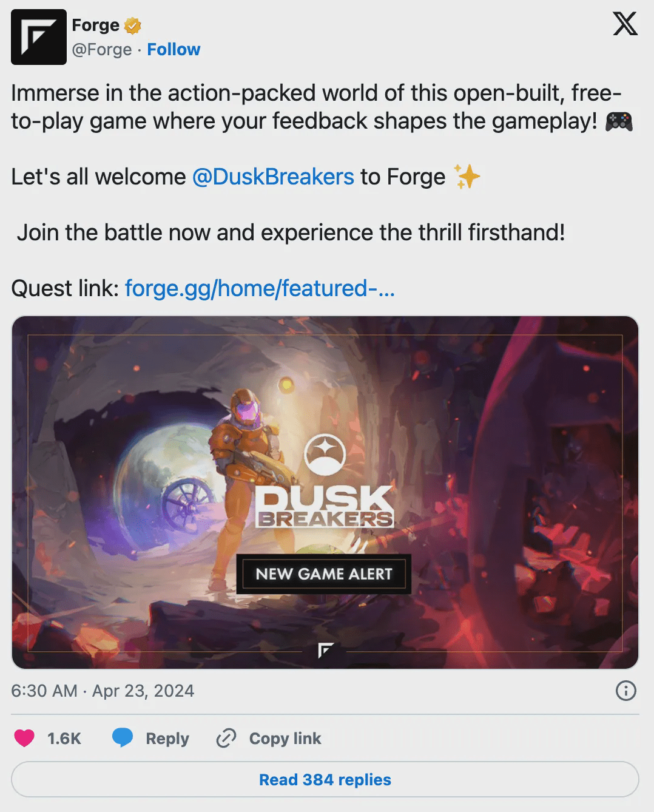Click the Dusk Breakers emblem in the image
The image size is (654, 812).
(325, 454)
